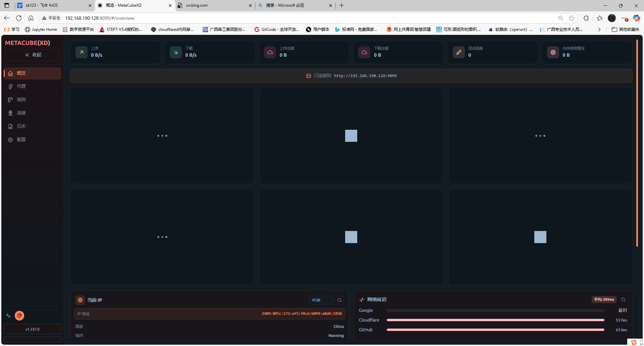This screenshot has height=346, width=644.
Task: Click the upload speed arrow icon
Action: click(x=82, y=52)
